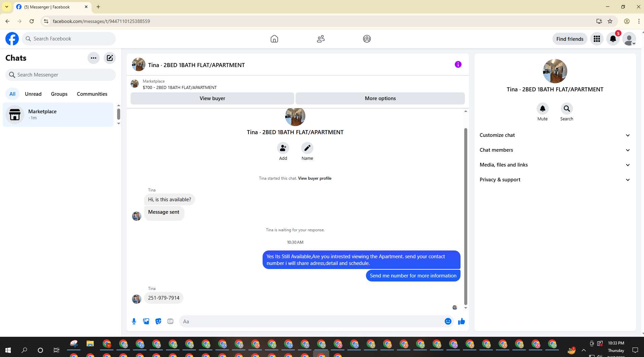Viewport: 644px width, 357px height.
Task: Add people to the chat
Action: [x=283, y=148]
